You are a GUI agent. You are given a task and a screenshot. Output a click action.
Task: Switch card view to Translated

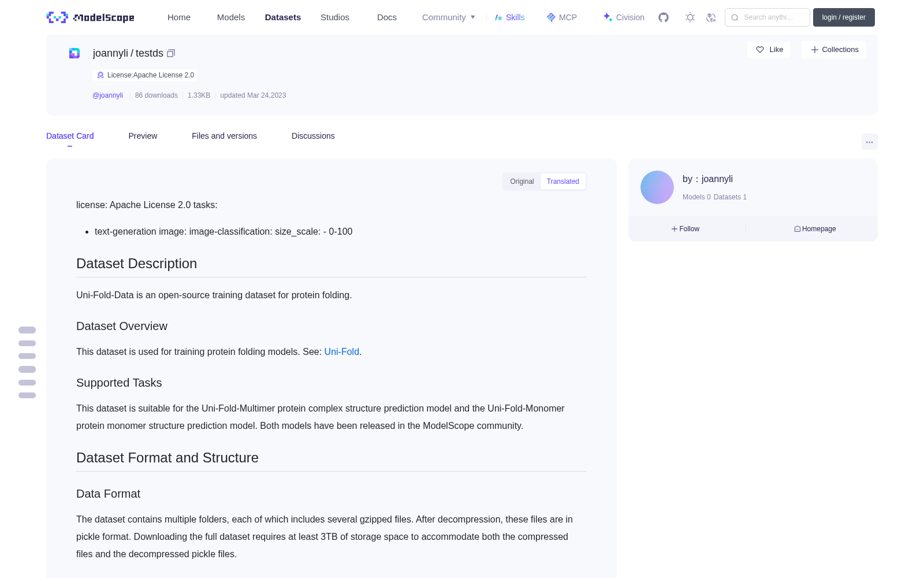tap(563, 181)
